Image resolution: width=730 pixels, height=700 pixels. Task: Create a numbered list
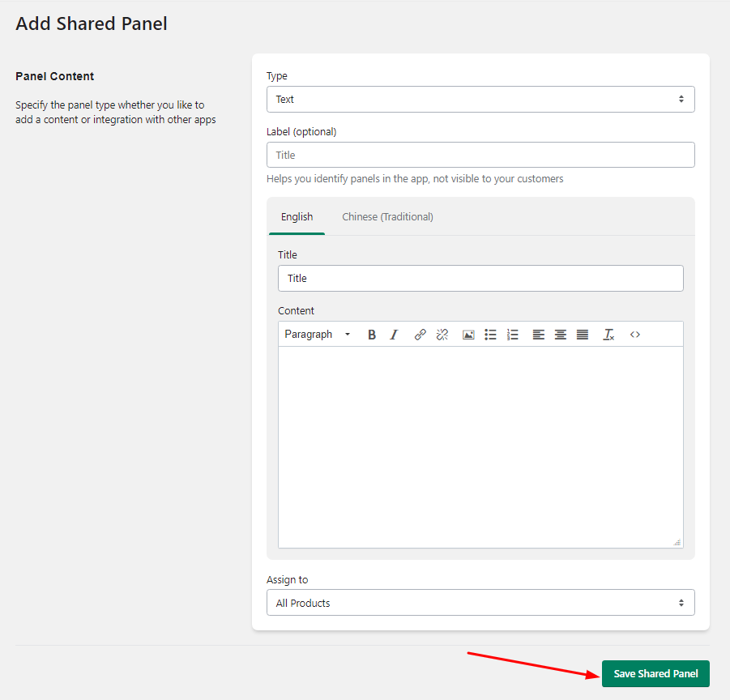tap(513, 335)
